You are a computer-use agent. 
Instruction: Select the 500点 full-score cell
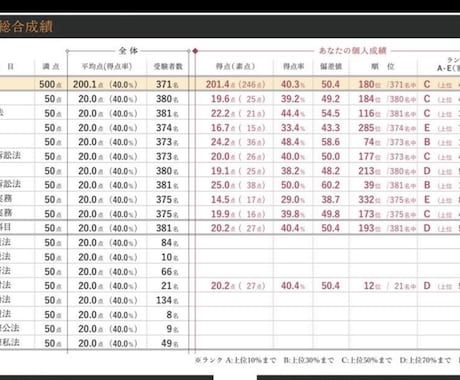(x=51, y=84)
